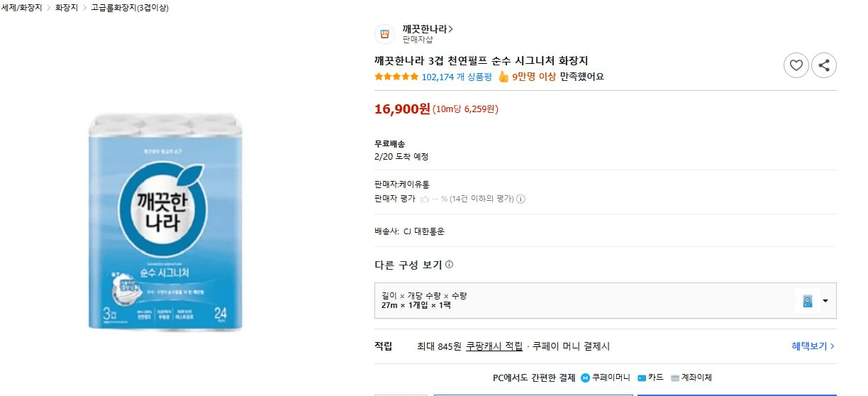Click the thumbs-up satisfaction icon
Screen dimensions: 868x396
pyautogui.click(x=503, y=77)
